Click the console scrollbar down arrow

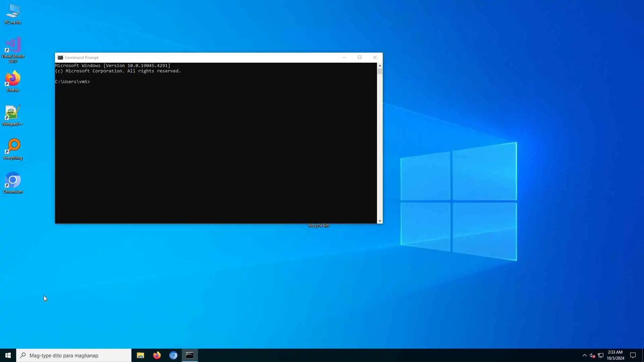click(x=380, y=221)
